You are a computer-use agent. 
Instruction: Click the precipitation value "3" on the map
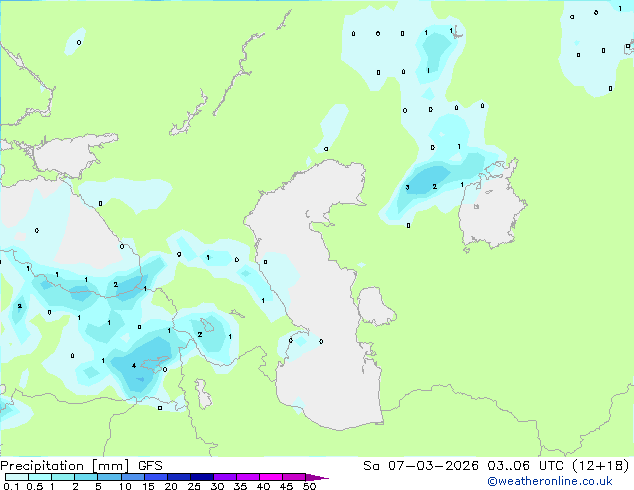408,187
